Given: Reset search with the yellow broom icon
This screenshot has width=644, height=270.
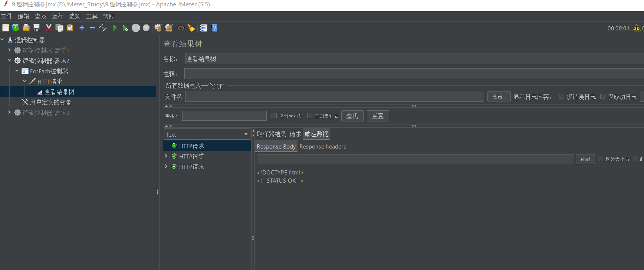Looking at the screenshot, I should (x=191, y=28).
